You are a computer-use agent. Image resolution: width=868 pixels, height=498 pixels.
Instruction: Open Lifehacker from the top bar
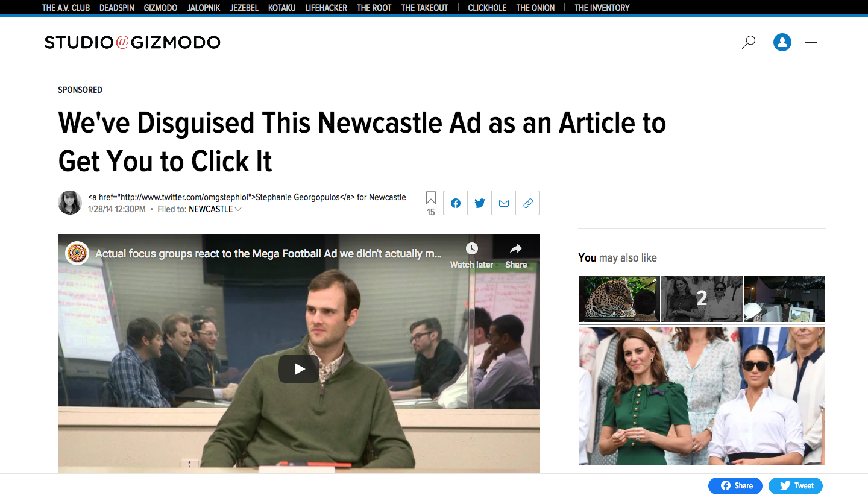(327, 8)
